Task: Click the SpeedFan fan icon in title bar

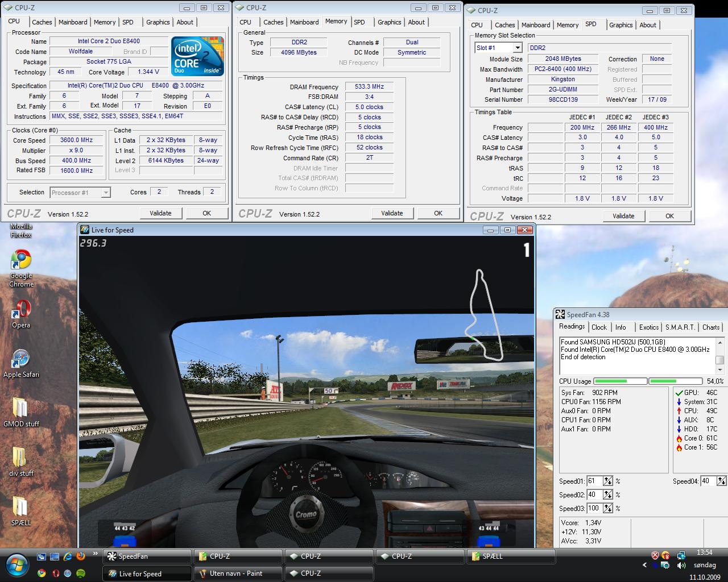Action: [560, 314]
